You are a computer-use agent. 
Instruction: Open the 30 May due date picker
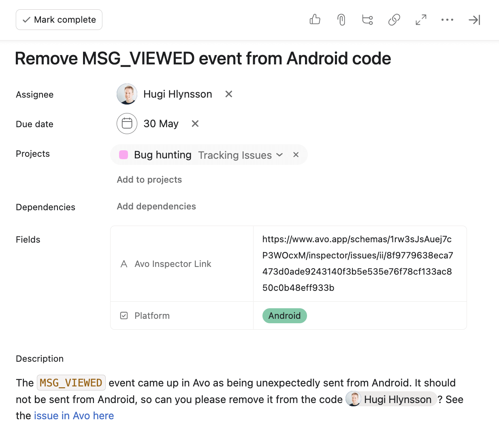pyautogui.click(x=161, y=124)
